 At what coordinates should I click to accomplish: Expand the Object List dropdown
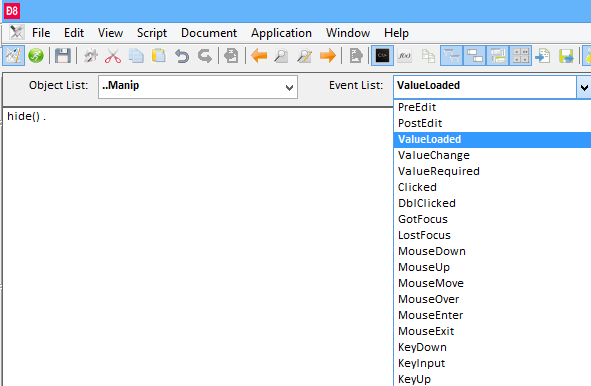point(289,87)
